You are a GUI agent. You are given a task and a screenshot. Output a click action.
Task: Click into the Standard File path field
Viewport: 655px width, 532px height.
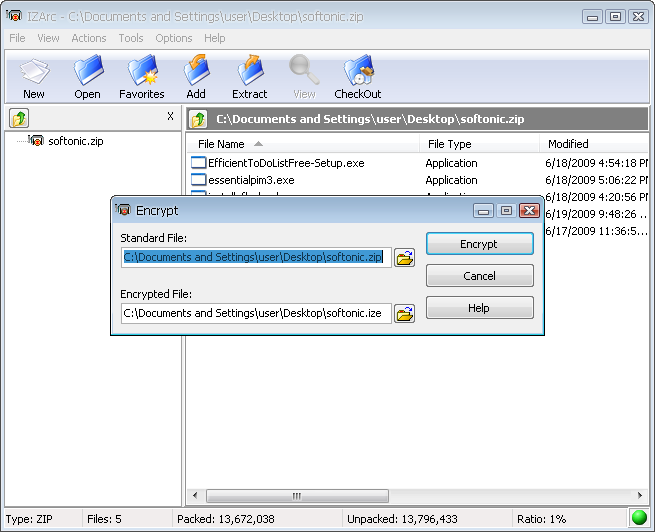coord(256,257)
